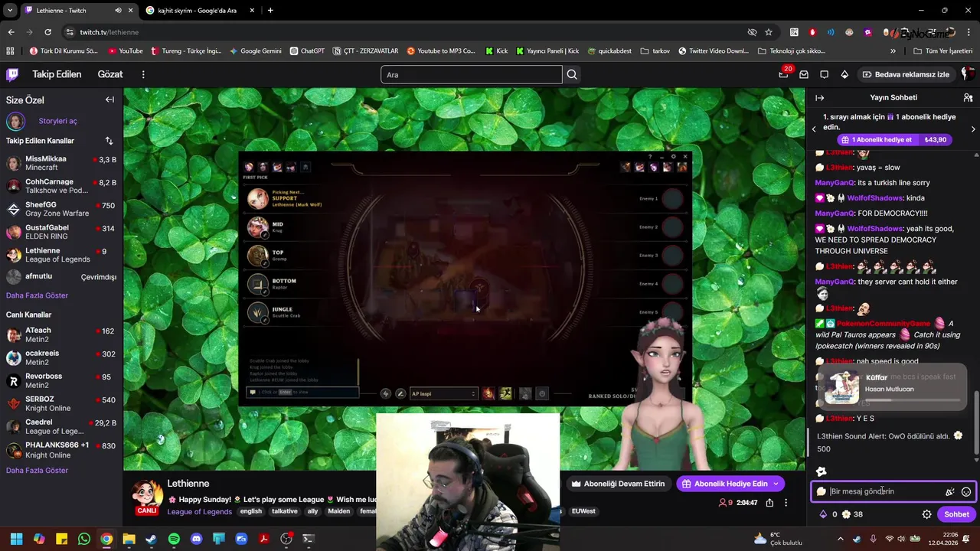Open Discord from the taskbar
This screenshot has width=980, height=551.
point(196,539)
